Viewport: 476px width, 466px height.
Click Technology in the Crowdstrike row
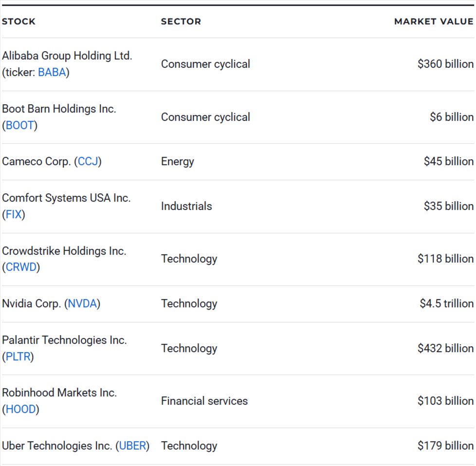(x=189, y=259)
